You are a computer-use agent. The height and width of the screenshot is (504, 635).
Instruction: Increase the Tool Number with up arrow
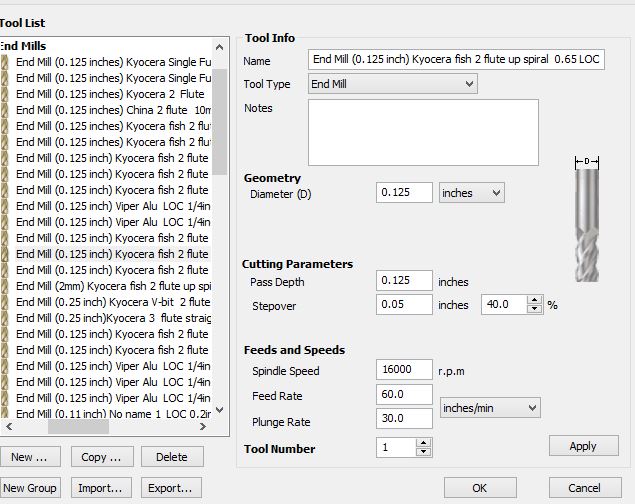coord(424,444)
